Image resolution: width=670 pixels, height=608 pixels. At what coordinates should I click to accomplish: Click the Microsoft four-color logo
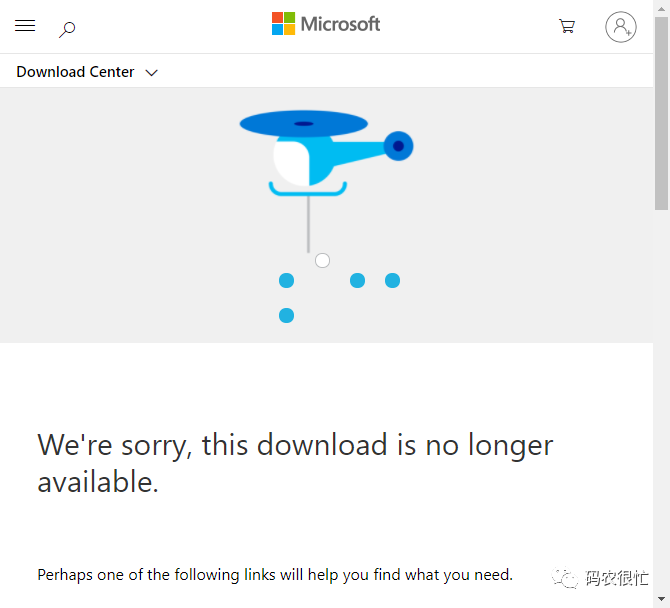pos(283,23)
